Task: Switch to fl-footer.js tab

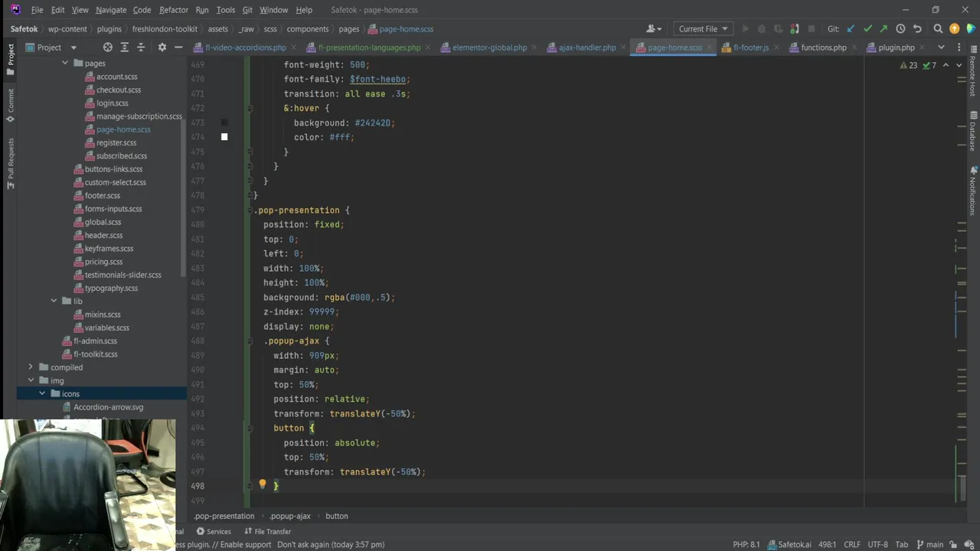Action: [750, 47]
